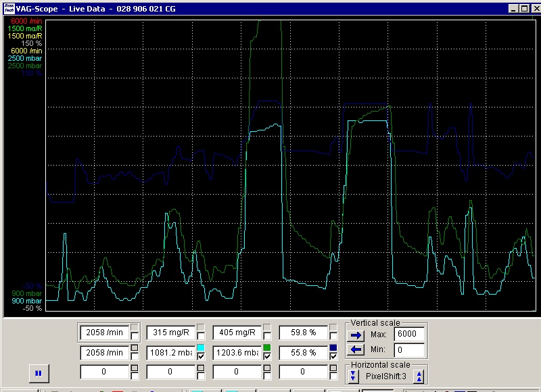
Task: Click the 315 mg/R value field
Action: 171,333
